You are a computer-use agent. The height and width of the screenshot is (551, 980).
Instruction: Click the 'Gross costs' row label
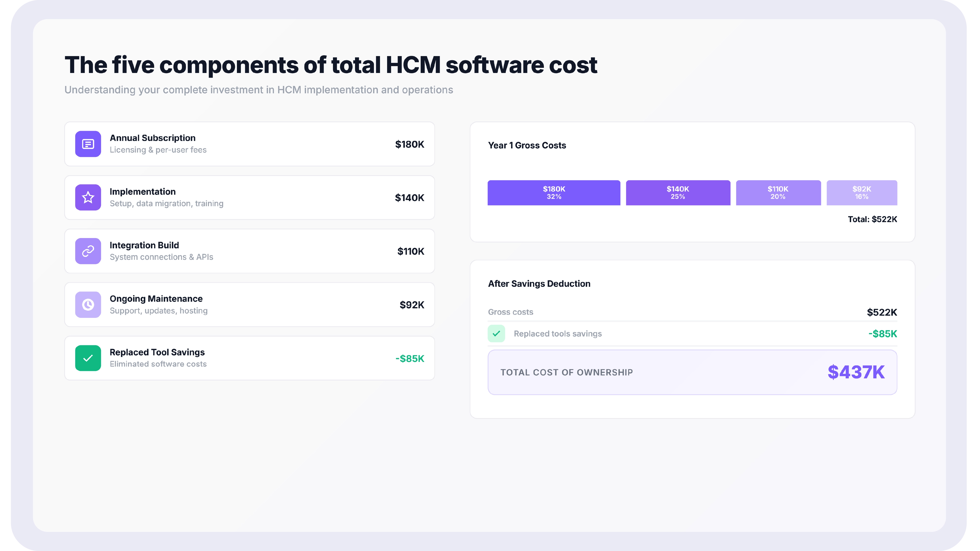[511, 312]
